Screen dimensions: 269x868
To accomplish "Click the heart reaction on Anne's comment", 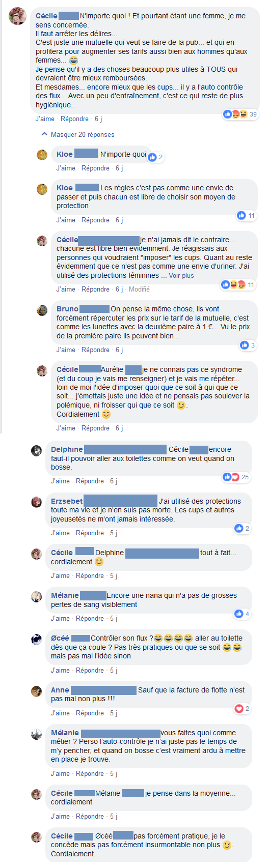I will (238, 708).
